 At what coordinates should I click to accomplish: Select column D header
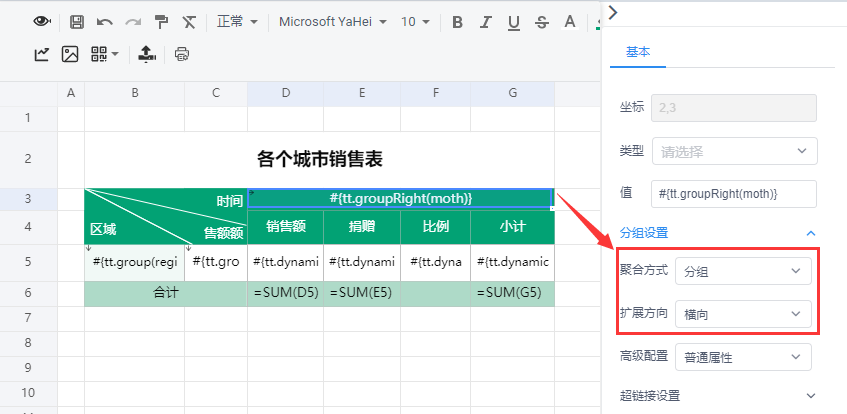coord(286,94)
